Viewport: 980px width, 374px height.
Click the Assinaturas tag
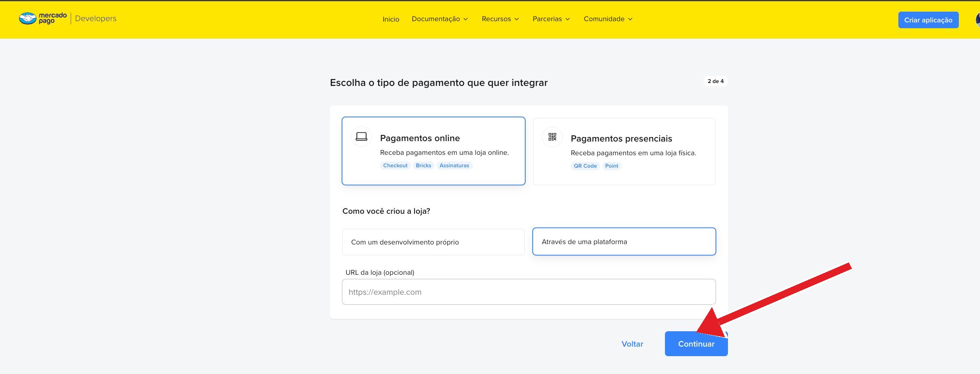coord(454,165)
